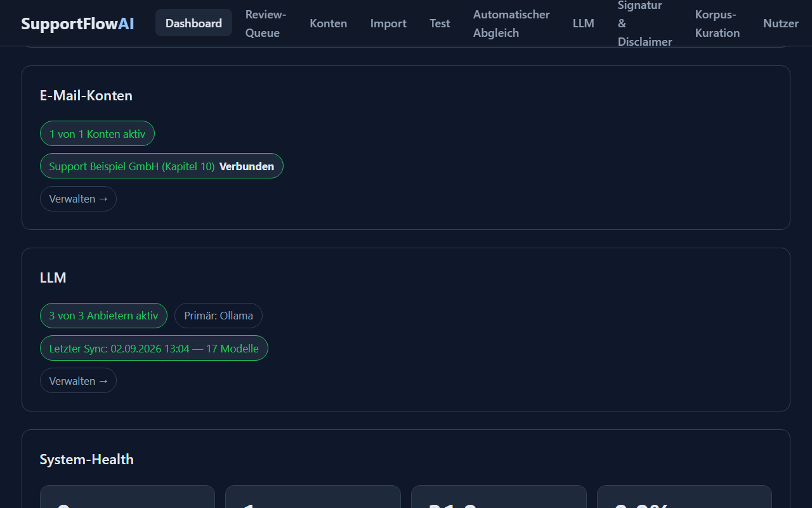Click the E-Mail-Konten heading
The image size is (812, 508).
click(86, 95)
